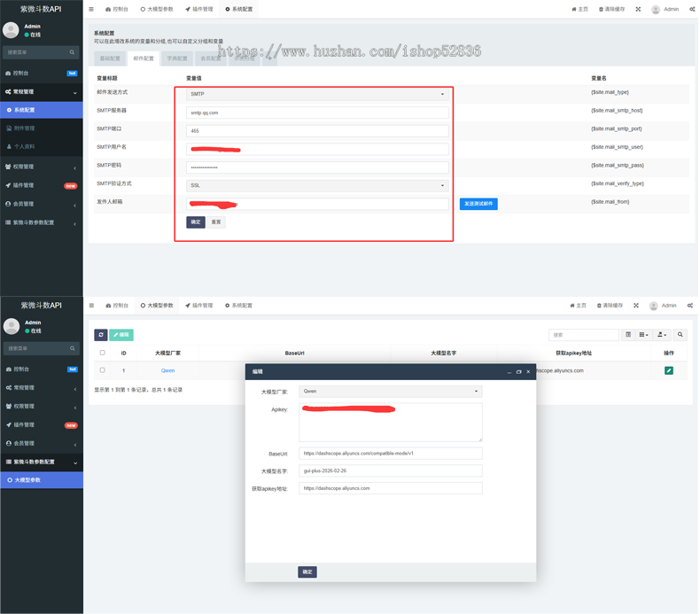This screenshot has width=700, height=614.
Task: Open SMTP验证方式 SSL dropdown
Action: (x=317, y=185)
